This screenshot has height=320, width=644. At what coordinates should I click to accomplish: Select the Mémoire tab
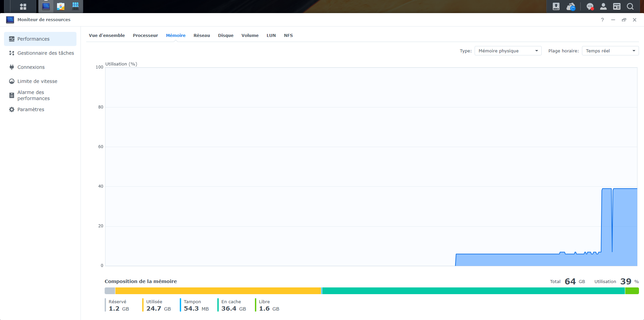[176, 35]
